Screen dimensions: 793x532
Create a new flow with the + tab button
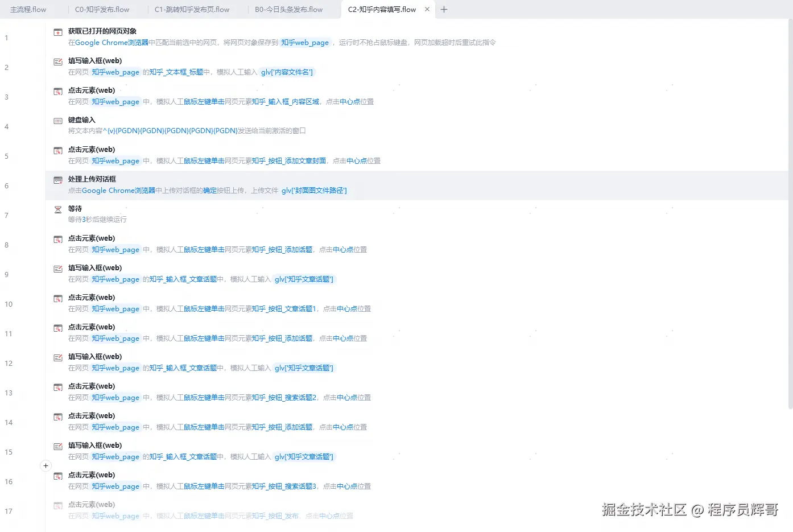(444, 9)
